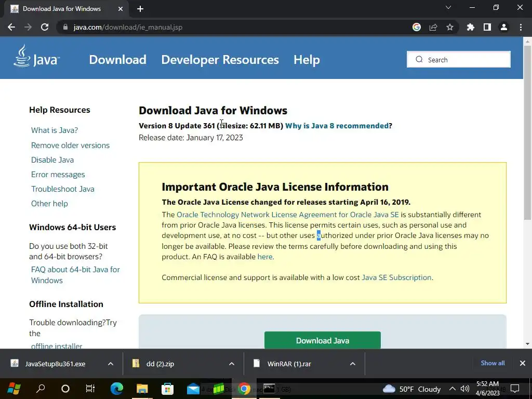Image resolution: width=532 pixels, height=399 pixels.
Task: Open the Error messages link
Action: 58,175
